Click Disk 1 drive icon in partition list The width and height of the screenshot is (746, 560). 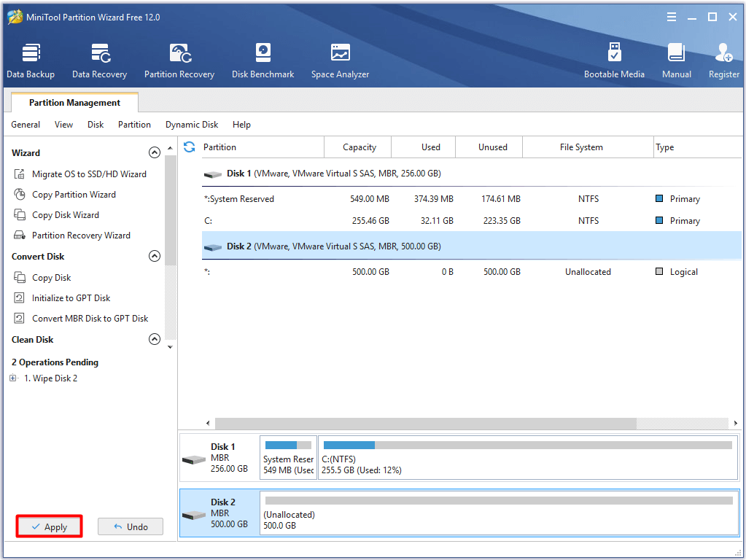[x=213, y=174]
